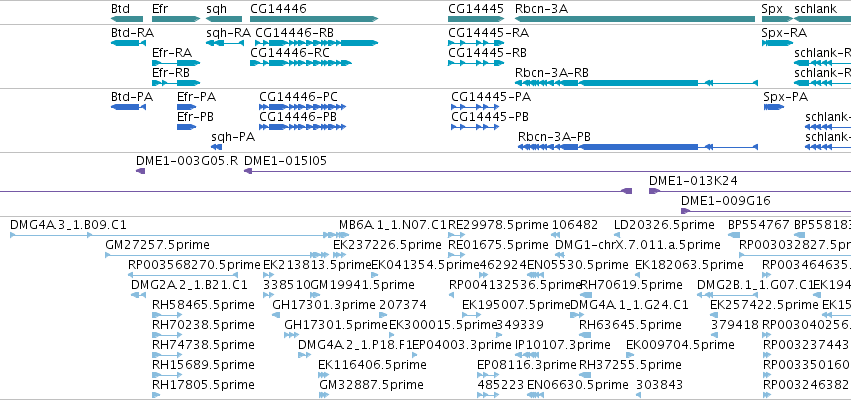Click the 'Spx-RA' transcript label
The image size is (851, 400).
[784, 34]
